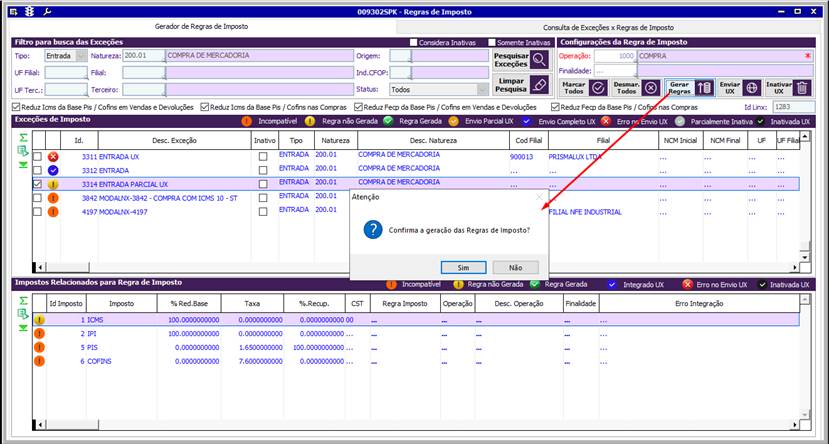Toggle Reduz Fecp da Base Pis/Cofins nas Compras
829x444 pixels.
coord(555,107)
